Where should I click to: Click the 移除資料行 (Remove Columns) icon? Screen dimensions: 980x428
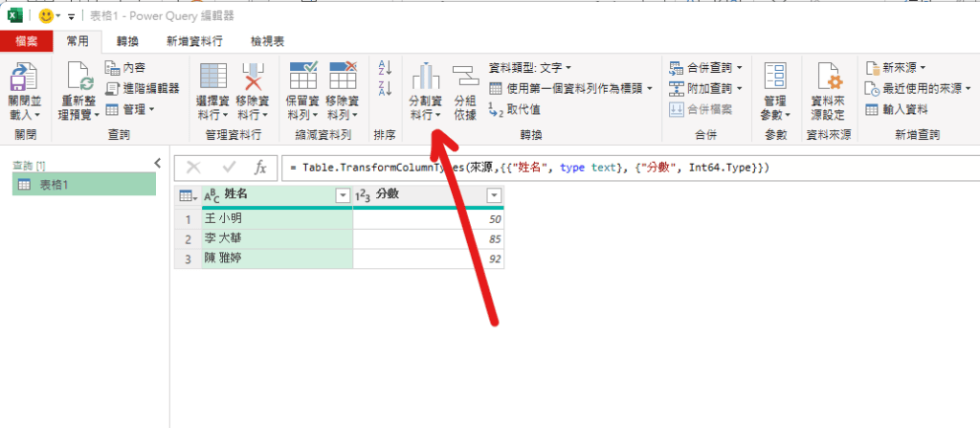[253, 77]
